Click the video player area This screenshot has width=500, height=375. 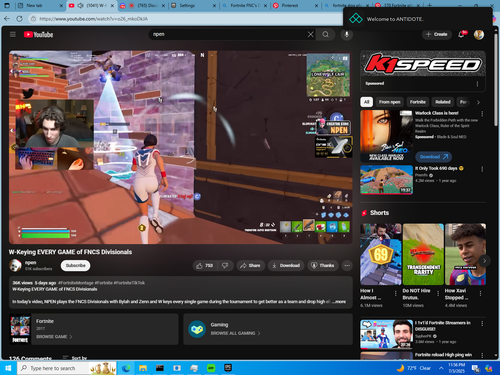(x=180, y=147)
